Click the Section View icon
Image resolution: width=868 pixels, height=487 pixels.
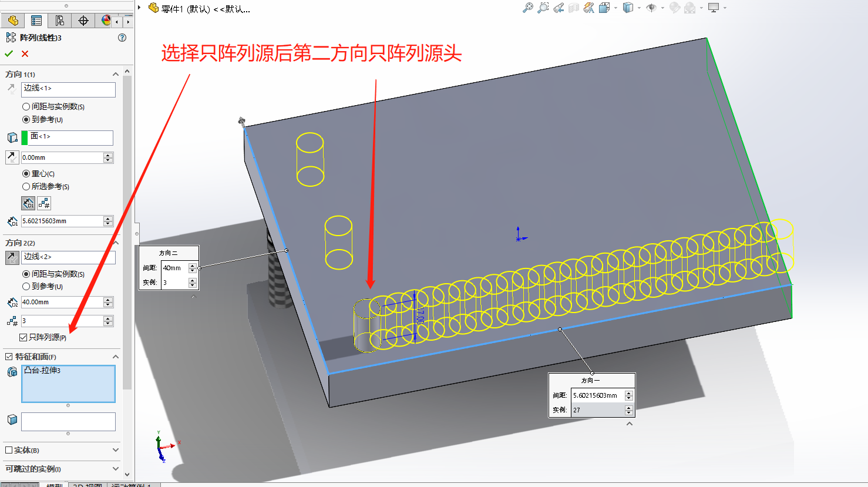pos(574,8)
